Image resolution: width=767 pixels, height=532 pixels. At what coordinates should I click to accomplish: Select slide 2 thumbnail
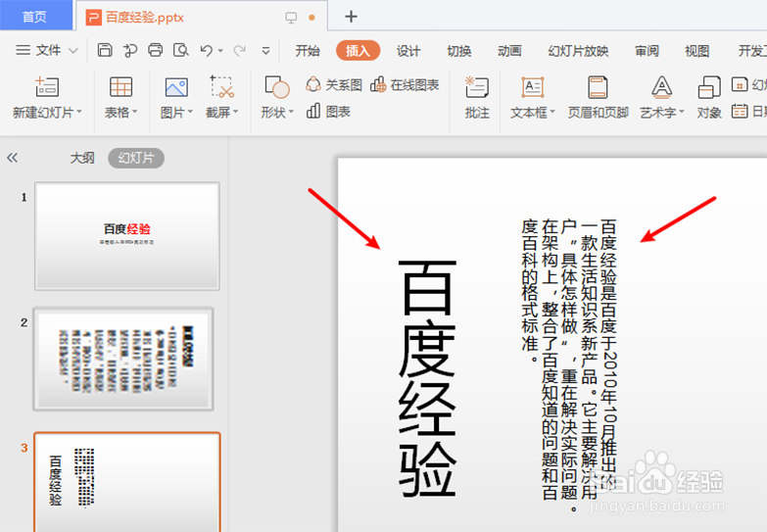point(123,359)
